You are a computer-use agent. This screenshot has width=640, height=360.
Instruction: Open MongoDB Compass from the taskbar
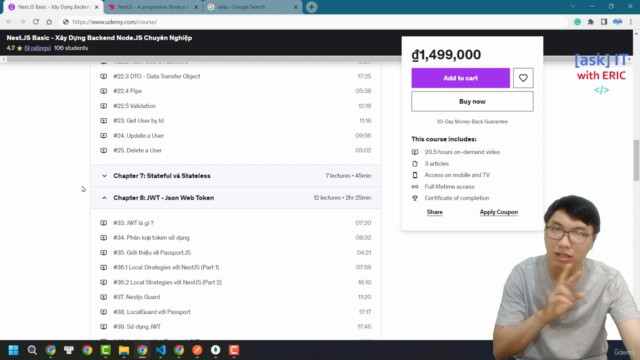click(216, 350)
